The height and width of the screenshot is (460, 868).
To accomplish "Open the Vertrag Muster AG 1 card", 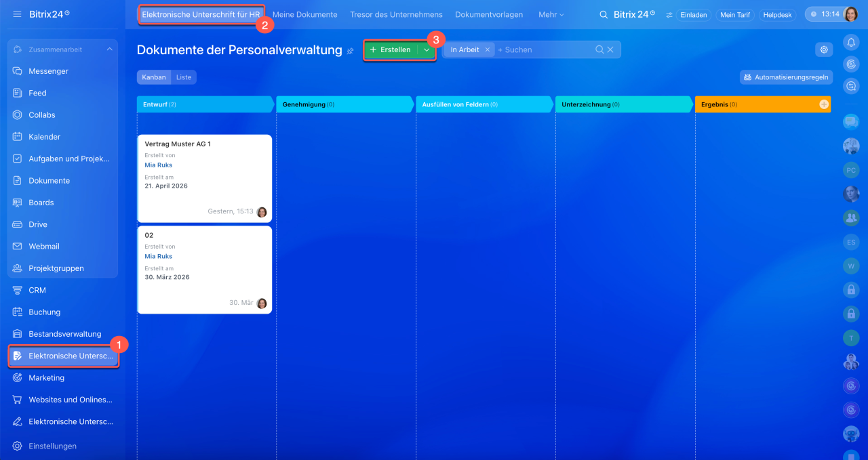I will tap(205, 178).
